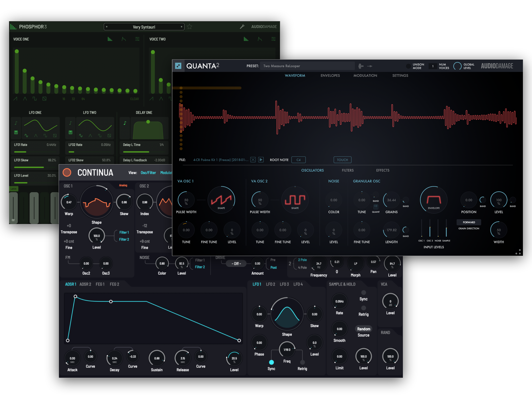
Task: Toggle Sample & Hold Sync
Action: coord(363,292)
